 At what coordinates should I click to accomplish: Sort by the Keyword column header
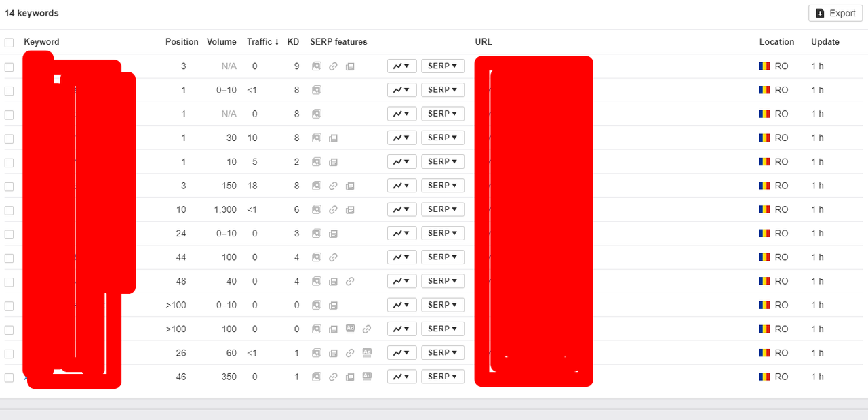[x=41, y=42]
